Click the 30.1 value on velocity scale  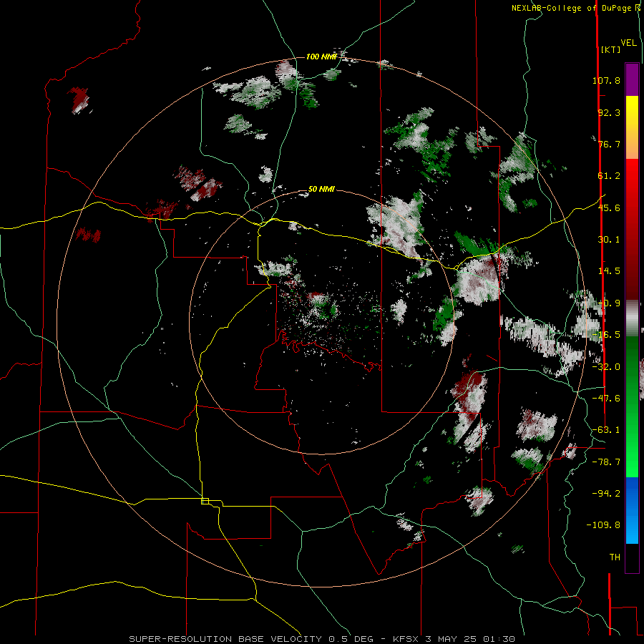pos(609,240)
